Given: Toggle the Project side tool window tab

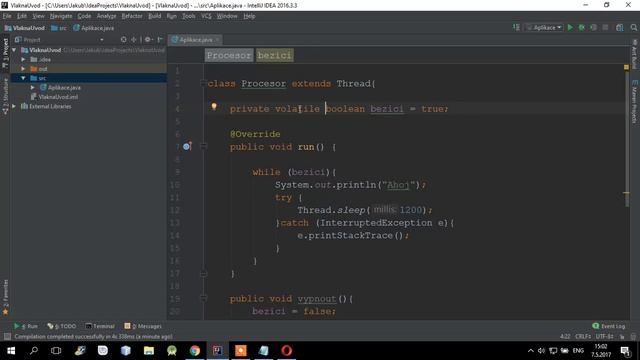Looking at the screenshot, I should tap(5, 52).
